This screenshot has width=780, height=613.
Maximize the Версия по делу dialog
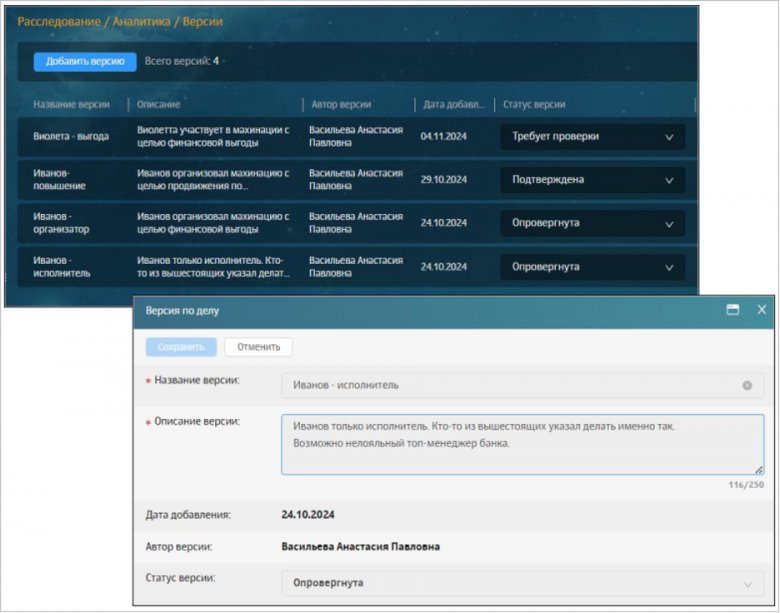(733, 310)
